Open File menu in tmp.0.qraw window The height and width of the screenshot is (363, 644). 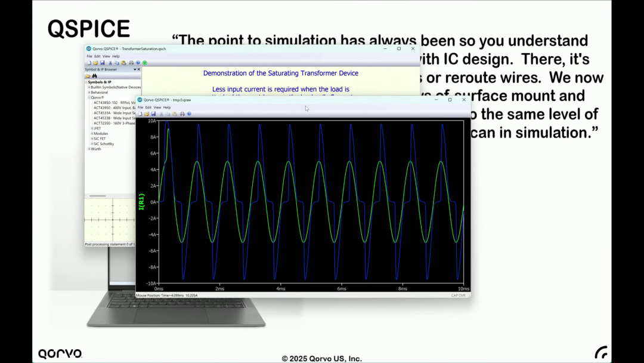click(x=141, y=107)
